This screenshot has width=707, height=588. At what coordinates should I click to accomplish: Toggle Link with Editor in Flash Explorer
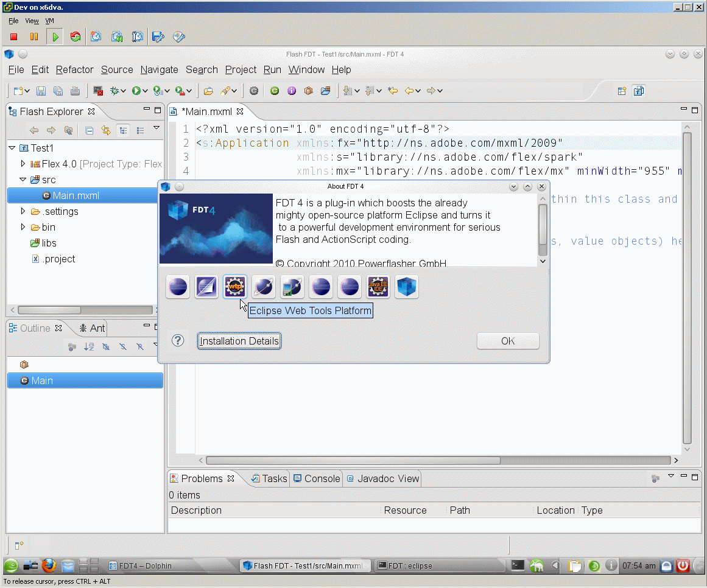pyautogui.click(x=106, y=131)
